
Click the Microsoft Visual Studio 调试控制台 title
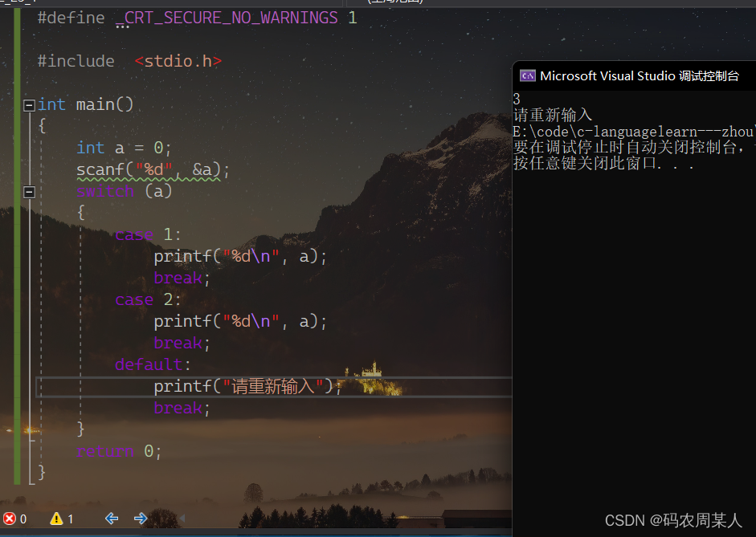(x=640, y=76)
